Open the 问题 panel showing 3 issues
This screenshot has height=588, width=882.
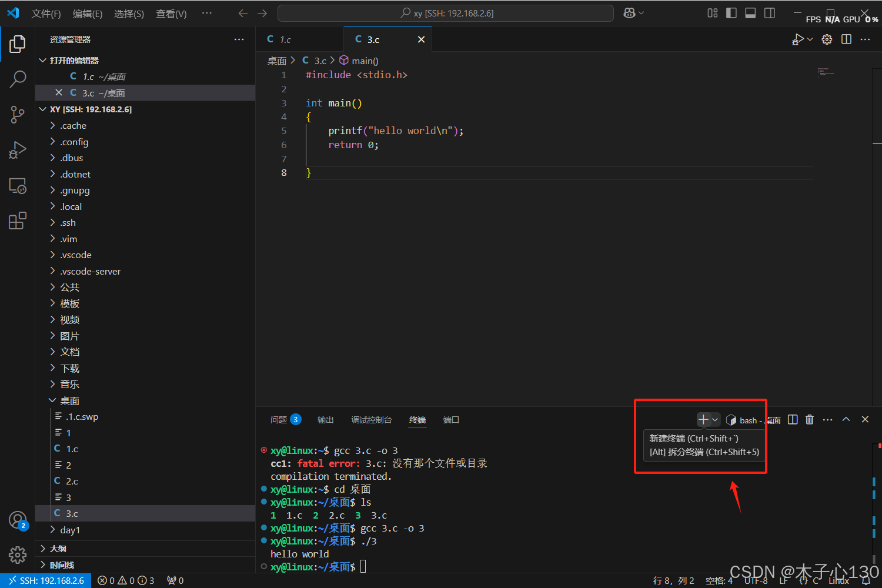(281, 419)
